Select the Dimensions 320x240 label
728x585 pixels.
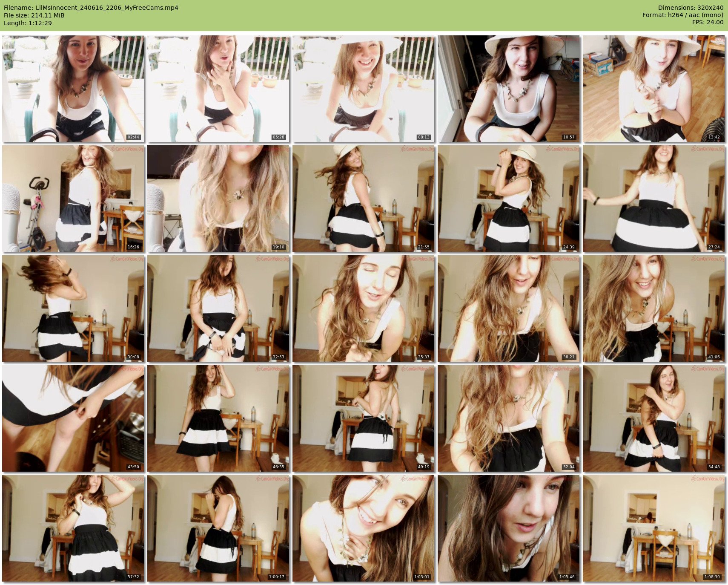point(691,8)
